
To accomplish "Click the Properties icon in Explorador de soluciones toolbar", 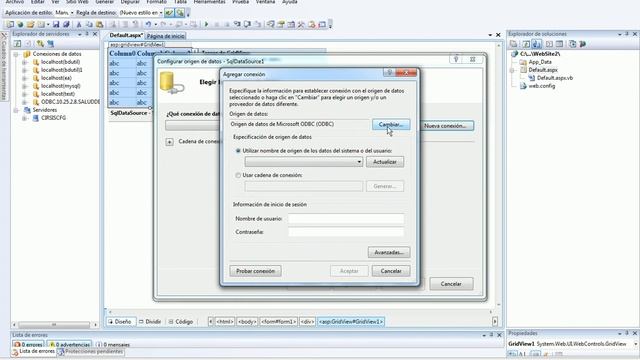I will click(514, 44).
